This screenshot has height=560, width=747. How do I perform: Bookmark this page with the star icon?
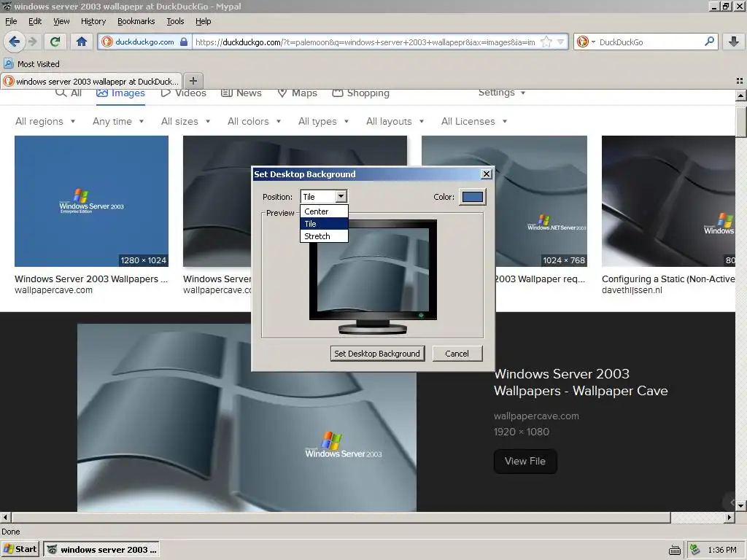(x=546, y=42)
